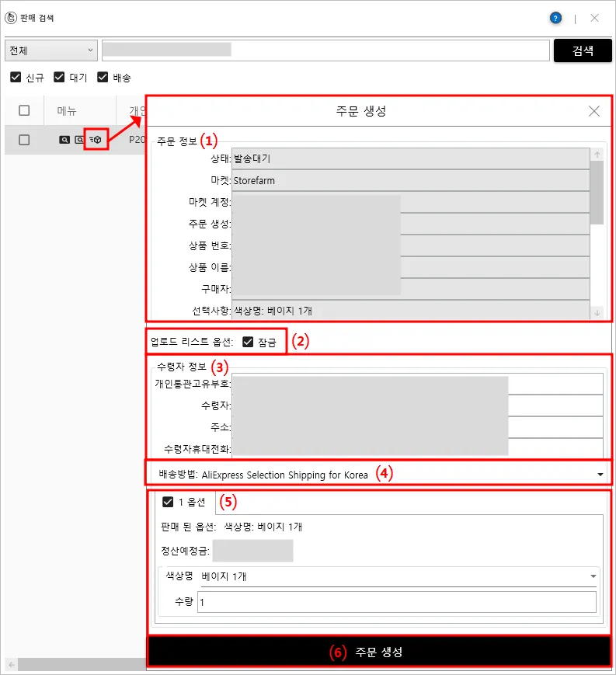The width and height of the screenshot is (616, 675).
Task: Click the 메뉴 column header
Action: 67,111
